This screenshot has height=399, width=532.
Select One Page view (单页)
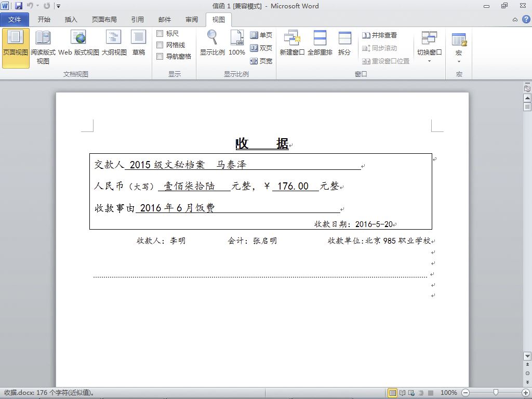pyautogui.click(x=261, y=35)
